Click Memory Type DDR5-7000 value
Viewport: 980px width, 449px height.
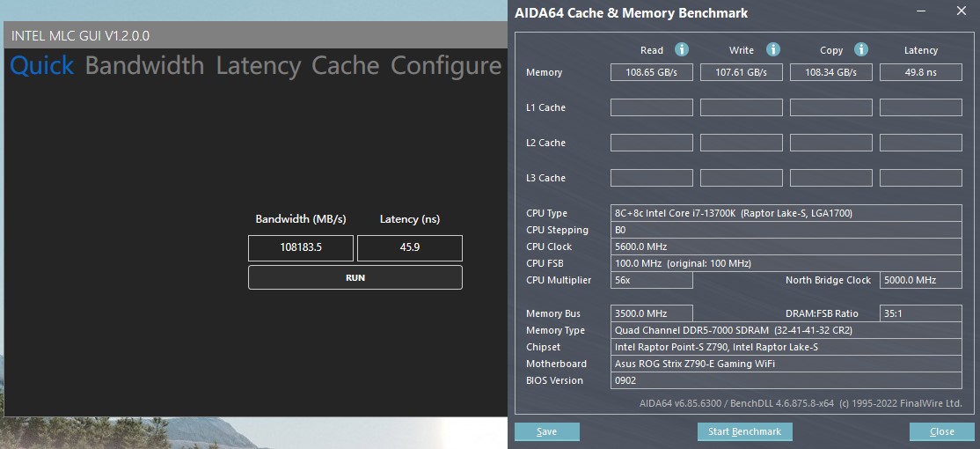pyautogui.click(x=786, y=330)
